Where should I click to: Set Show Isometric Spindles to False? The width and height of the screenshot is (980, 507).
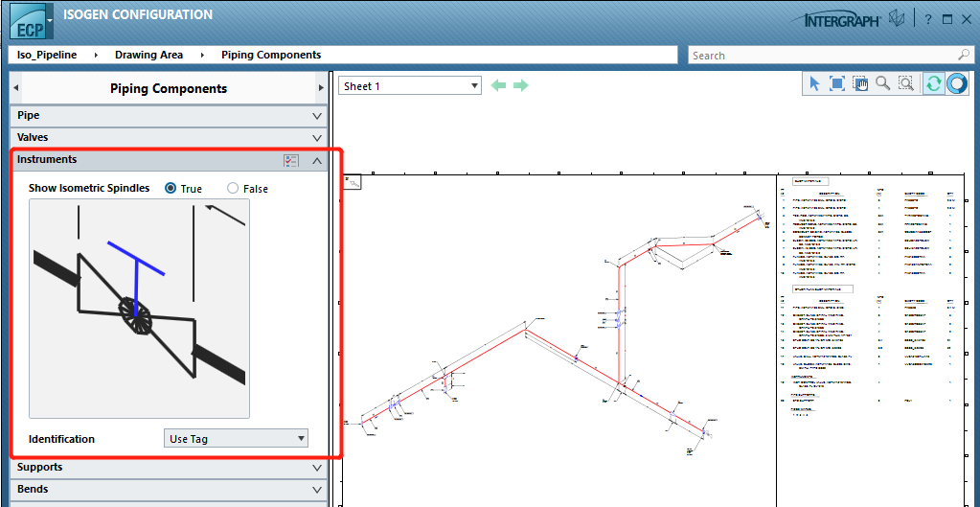pos(233,188)
